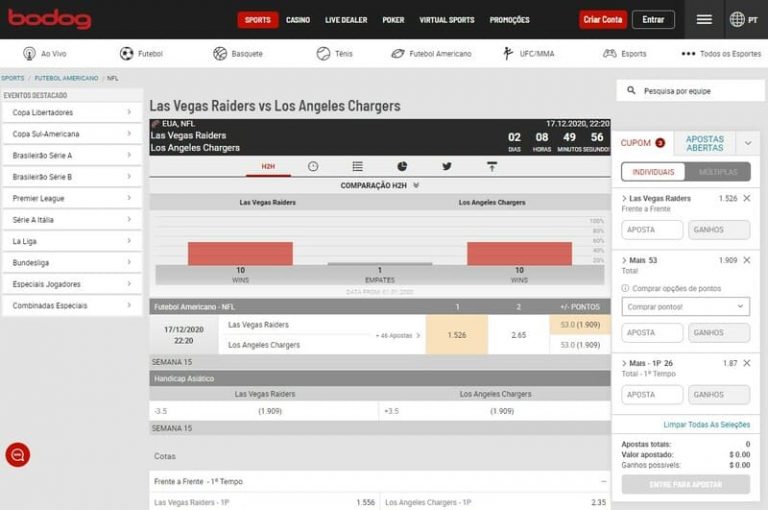Click the red chat support bubble
Image resolution: width=768 pixels, height=510 pixels.
pyautogui.click(x=17, y=455)
